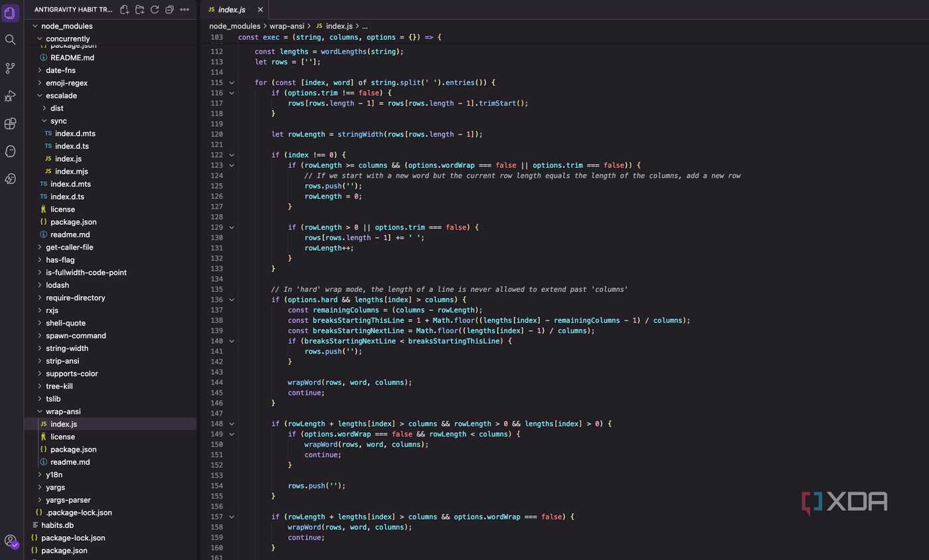Fold the if block at line 148

click(x=232, y=424)
